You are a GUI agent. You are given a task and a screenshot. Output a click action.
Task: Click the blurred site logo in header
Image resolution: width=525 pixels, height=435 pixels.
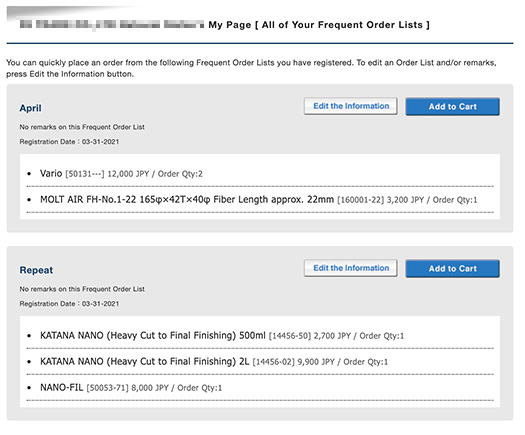(x=111, y=24)
